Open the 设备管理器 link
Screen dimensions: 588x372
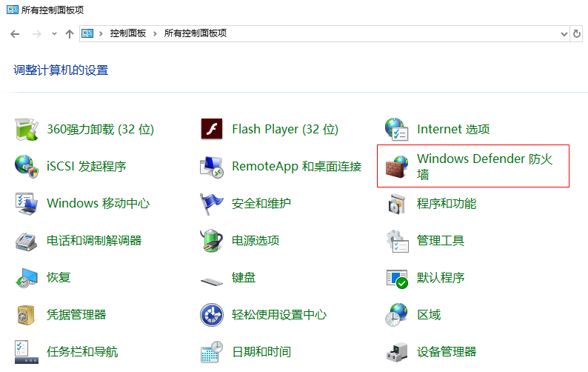(x=447, y=352)
